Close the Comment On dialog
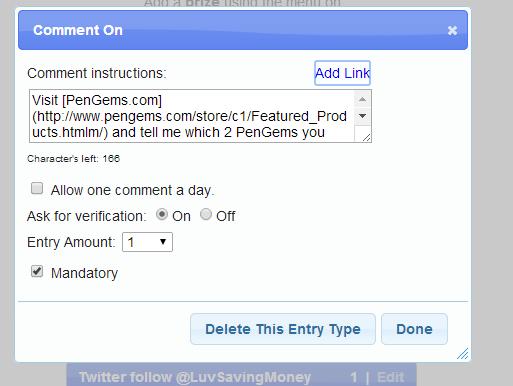513x386 pixels. click(x=452, y=31)
